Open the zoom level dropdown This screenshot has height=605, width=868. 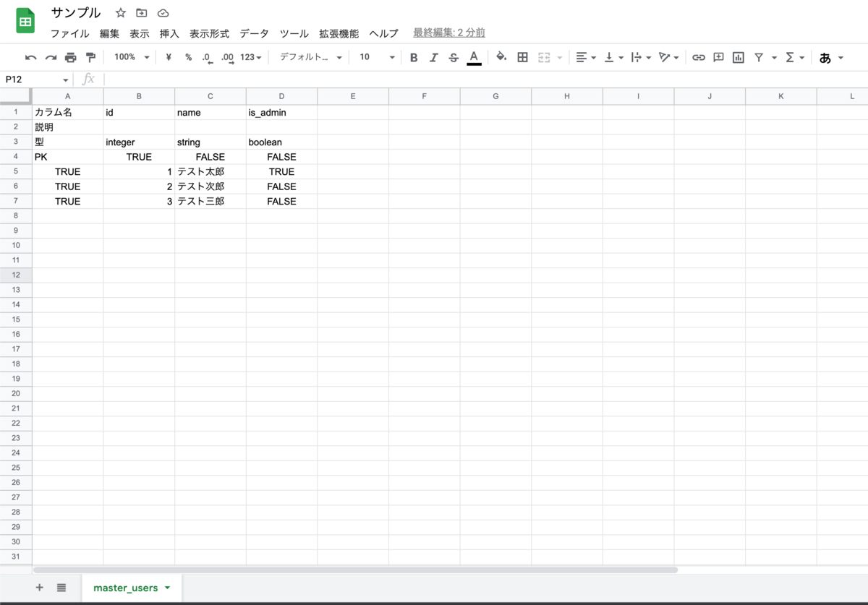(130, 57)
